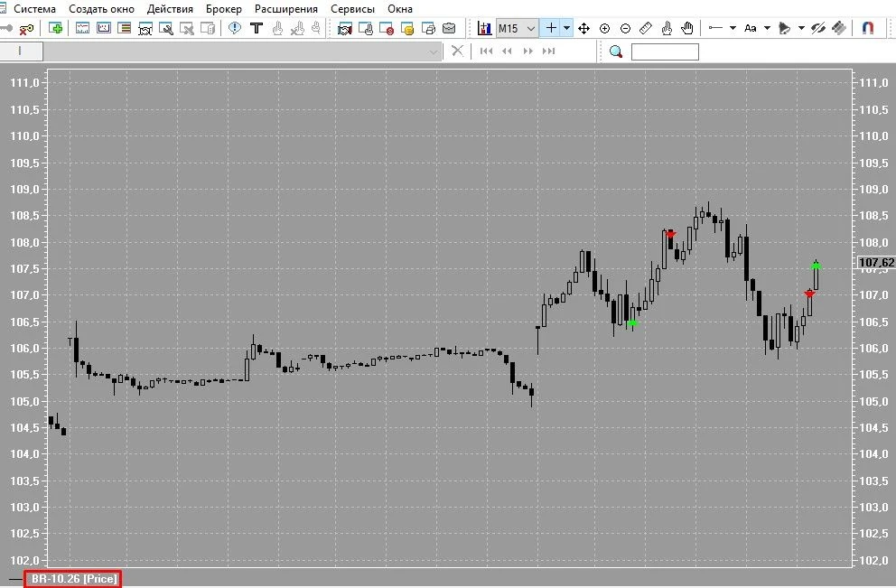This screenshot has width=896, height=588.
Task: Expand the bell alert dropdown arrow
Action: pyautogui.click(x=801, y=28)
